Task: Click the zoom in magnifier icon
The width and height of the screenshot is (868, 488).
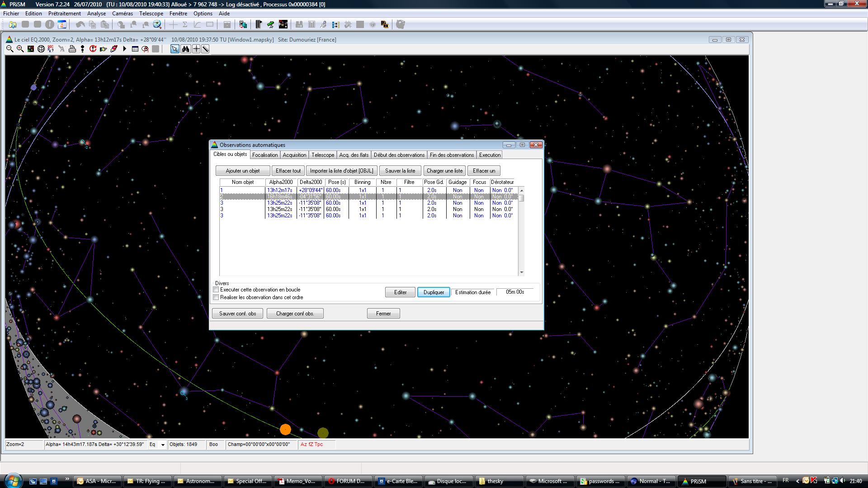Action: [x=20, y=49]
